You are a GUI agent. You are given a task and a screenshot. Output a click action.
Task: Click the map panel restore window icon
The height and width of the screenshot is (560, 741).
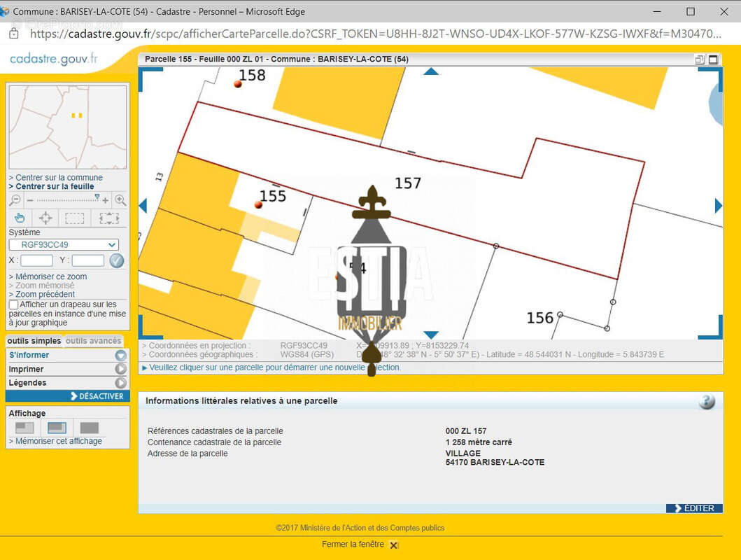click(x=700, y=59)
